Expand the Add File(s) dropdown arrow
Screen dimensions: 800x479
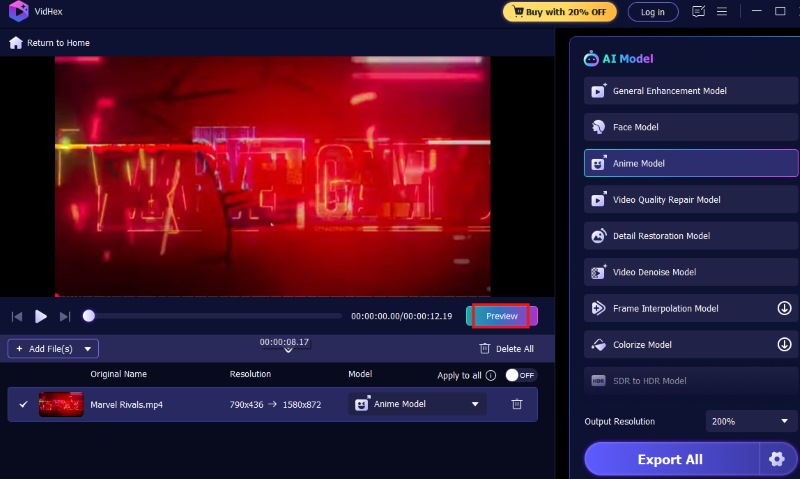coord(88,349)
